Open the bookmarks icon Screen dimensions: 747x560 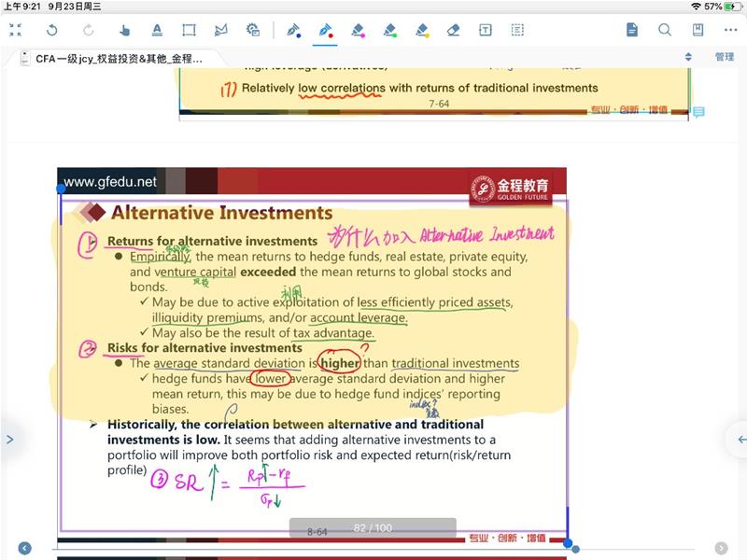point(698,30)
